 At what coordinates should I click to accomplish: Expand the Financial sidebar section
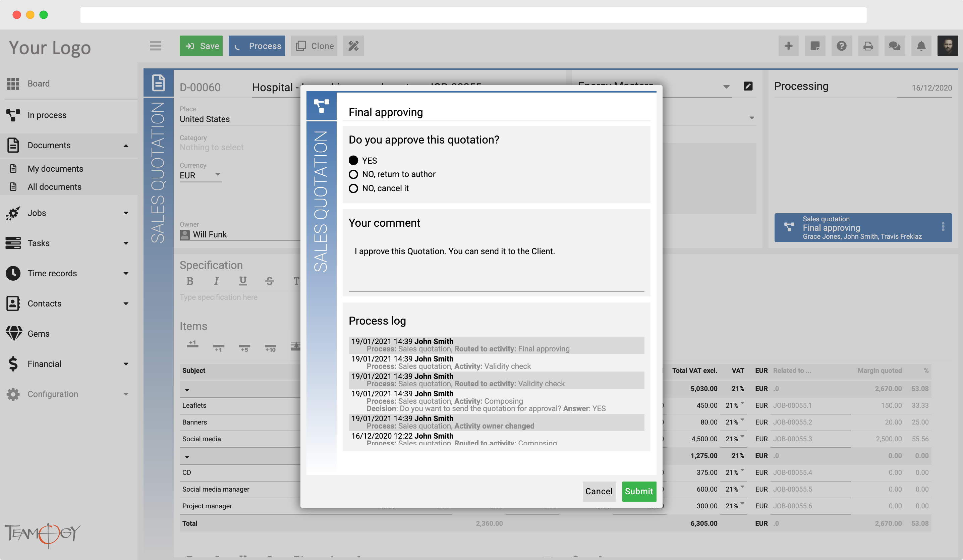click(x=126, y=364)
